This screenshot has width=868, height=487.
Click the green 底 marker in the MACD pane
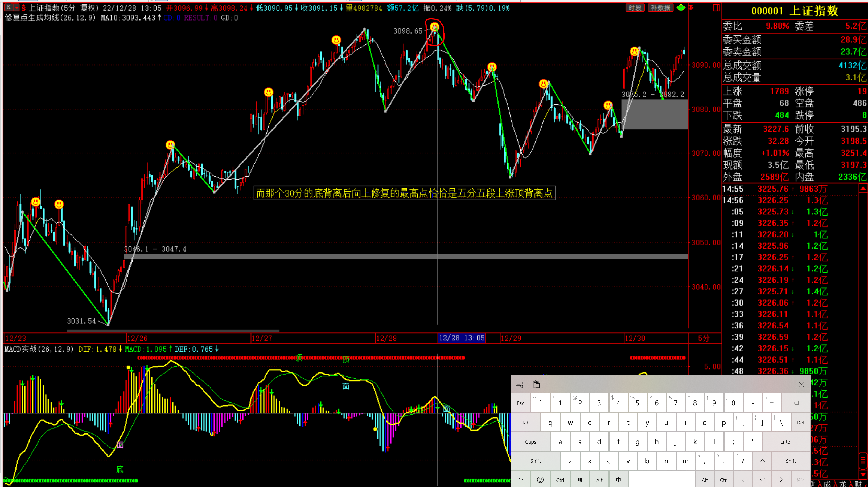(x=120, y=469)
